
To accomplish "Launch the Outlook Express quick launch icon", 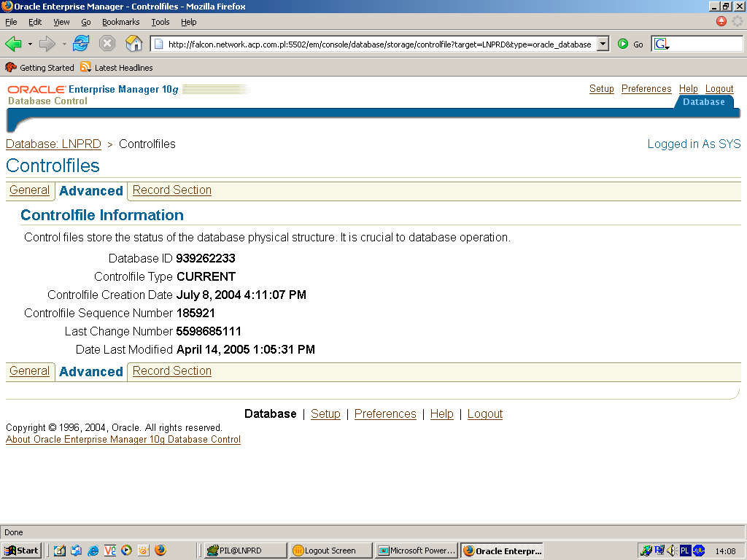I will [x=76, y=551].
